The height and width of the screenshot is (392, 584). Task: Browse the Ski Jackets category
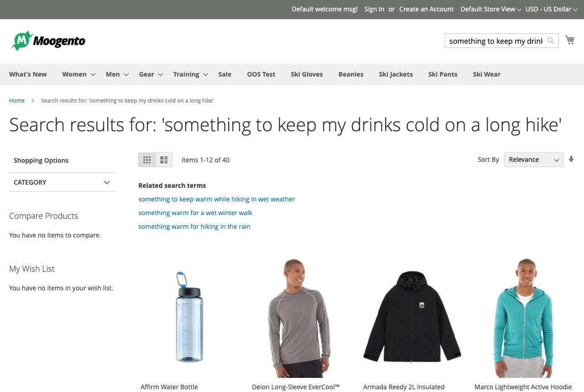(396, 74)
